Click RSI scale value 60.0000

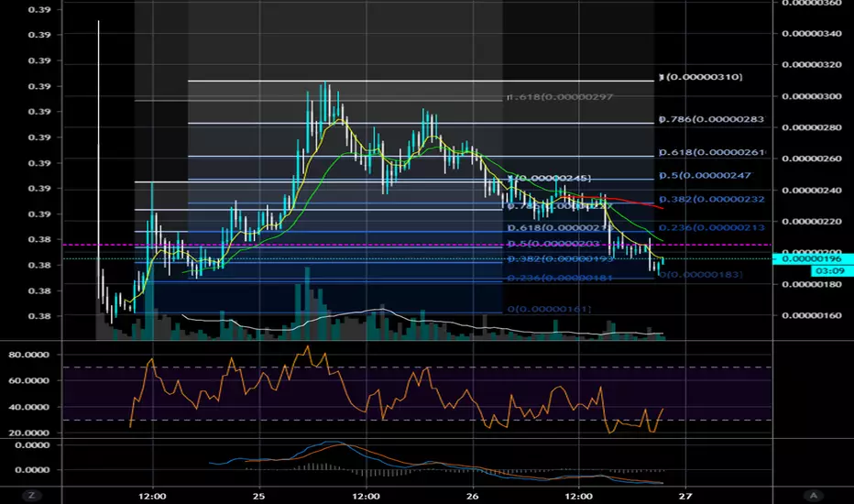pos(29,380)
